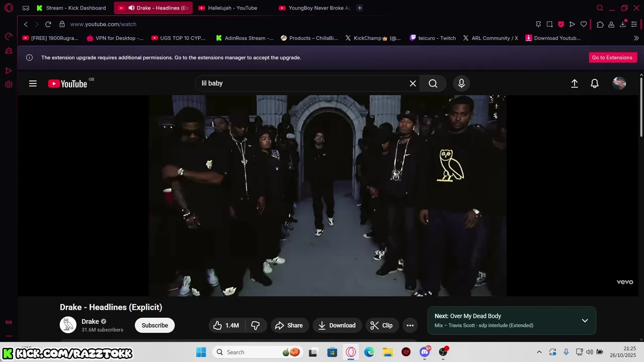Image resolution: width=644 pixels, height=362 pixels.
Task: Click the tab search magnifier icon
Action: coord(600,8)
